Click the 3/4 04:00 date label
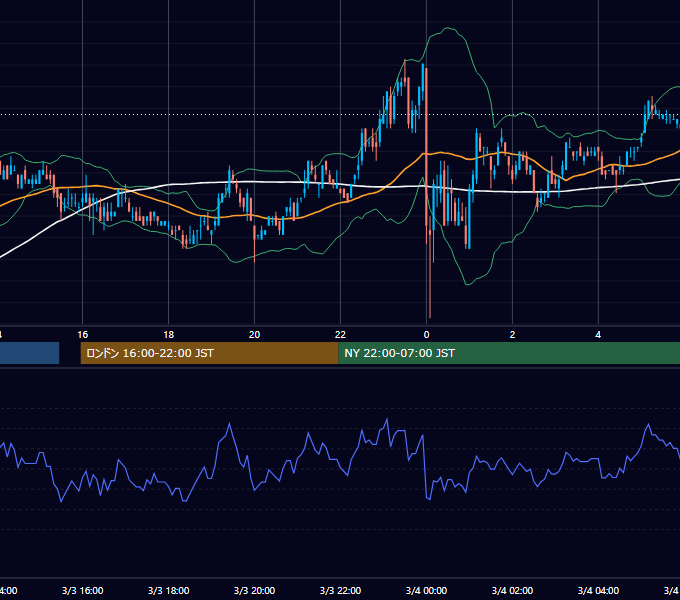 pyautogui.click(x=598, y=590)
